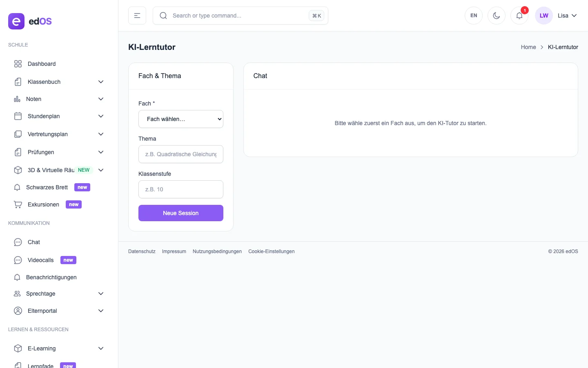
Task: Toggle the sidebar with hamburger icon
Action: tap(137, 16)
